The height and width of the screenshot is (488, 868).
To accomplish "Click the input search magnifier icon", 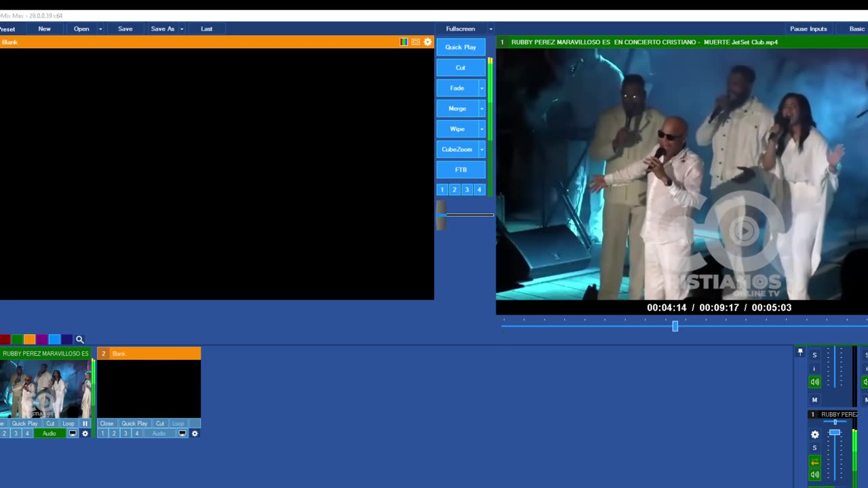I will (79, 340).
